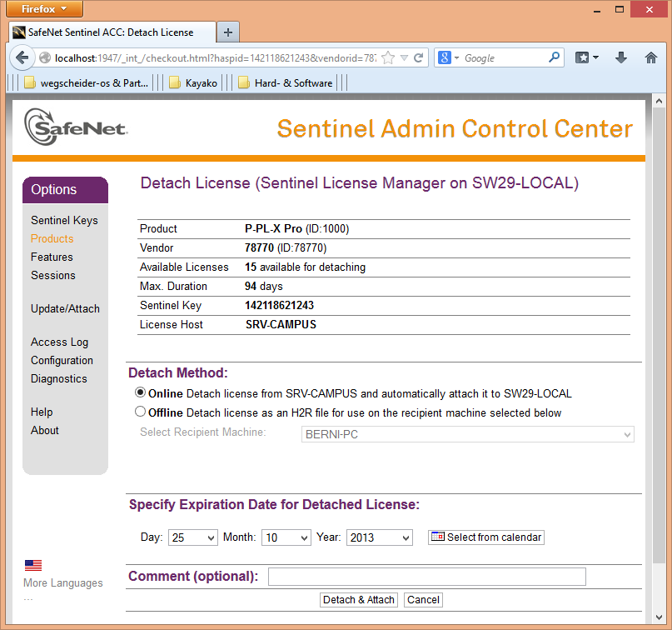The image size is (672, 630).
Task: Click into the Google search box
Action: 505,57
